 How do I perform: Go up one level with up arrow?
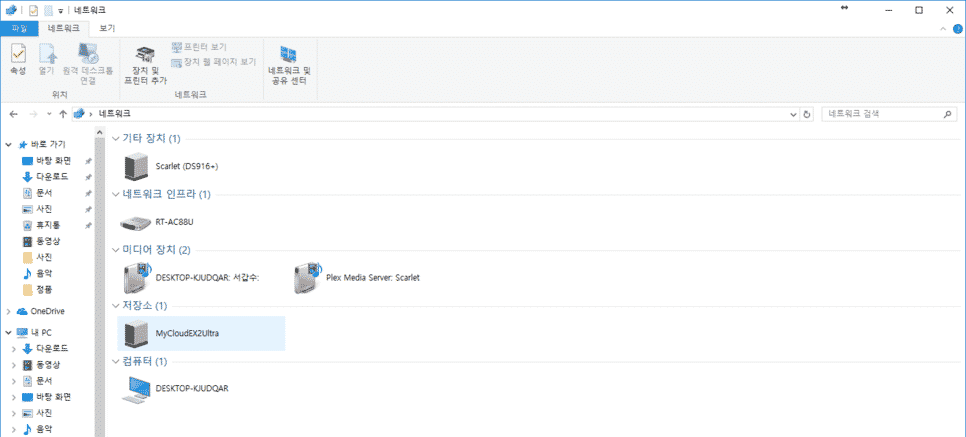point(63,115)
